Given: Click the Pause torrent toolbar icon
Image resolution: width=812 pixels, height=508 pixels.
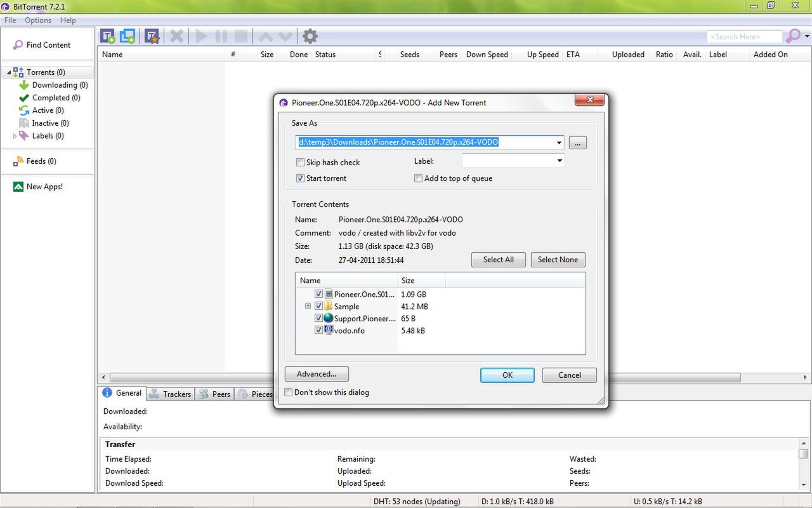Looking at the screenshot, I should [221, 36].
